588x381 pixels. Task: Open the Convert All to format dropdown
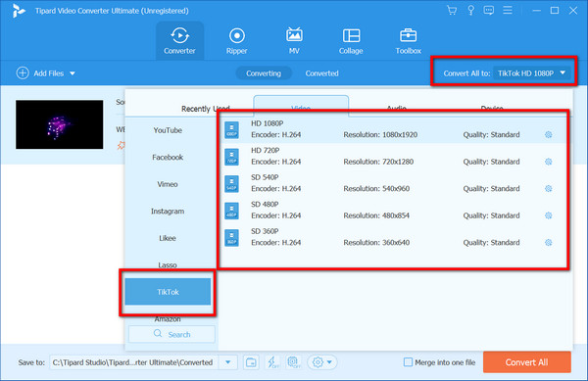pyautogui.click(x=531, y=73)
